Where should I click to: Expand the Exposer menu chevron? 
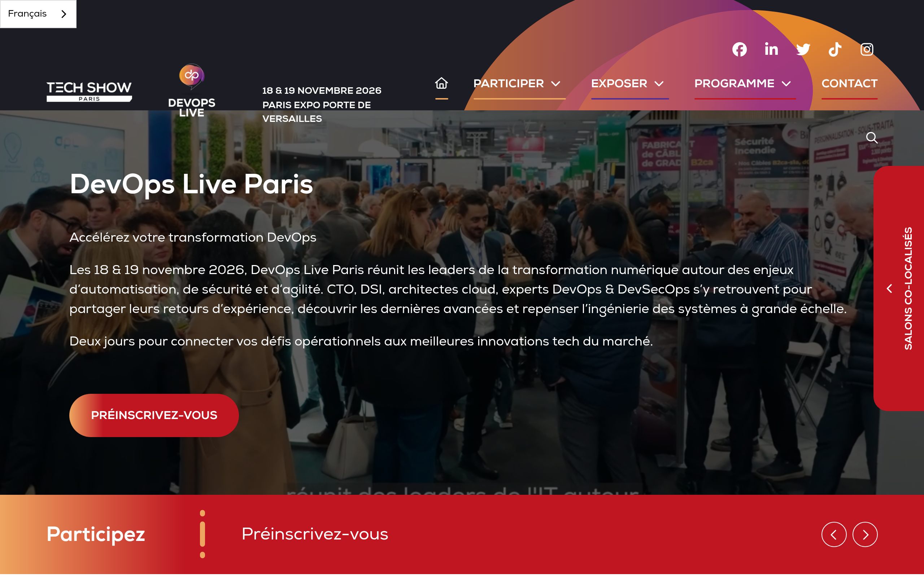[659, 84]
